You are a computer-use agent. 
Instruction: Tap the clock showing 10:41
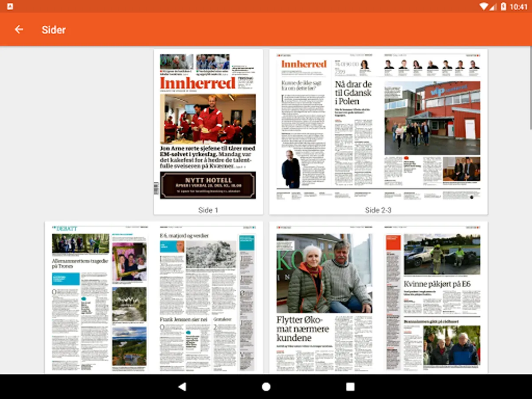(x=518, y=7)
